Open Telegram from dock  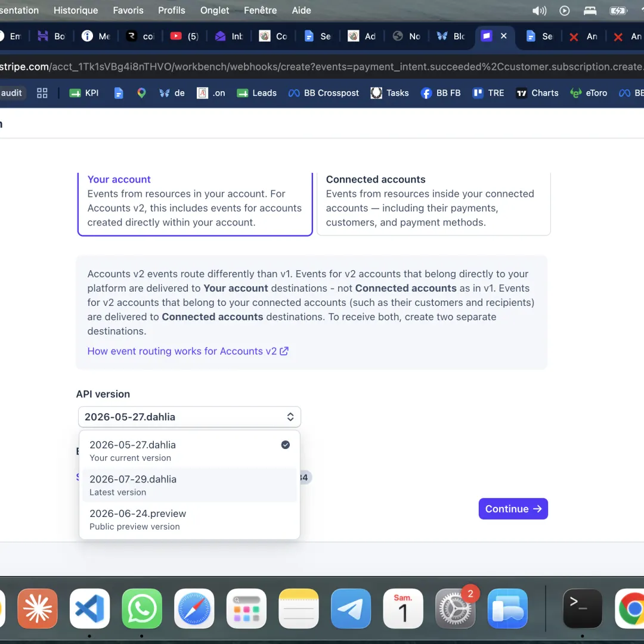(x=351, y=609)
